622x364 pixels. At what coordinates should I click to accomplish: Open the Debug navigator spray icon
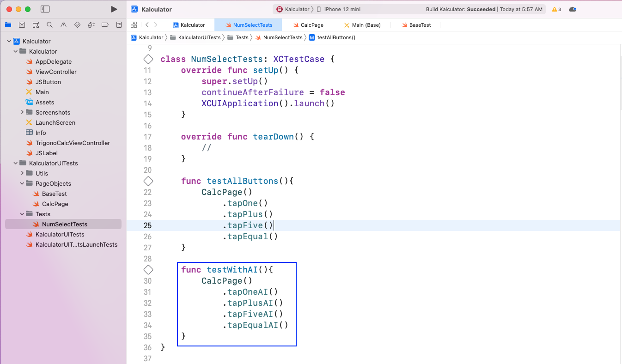[x=91, y=25]
